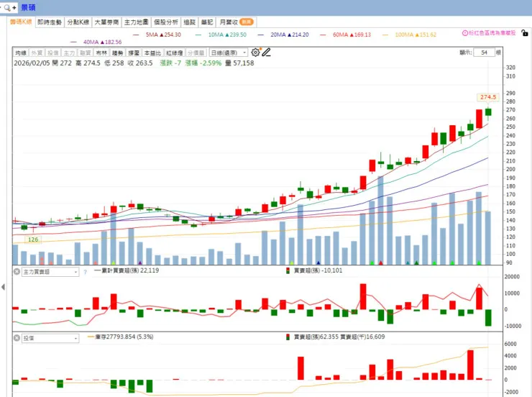
Task: Open the question-mark help for 主力買賣超
Action: (85, 272)
